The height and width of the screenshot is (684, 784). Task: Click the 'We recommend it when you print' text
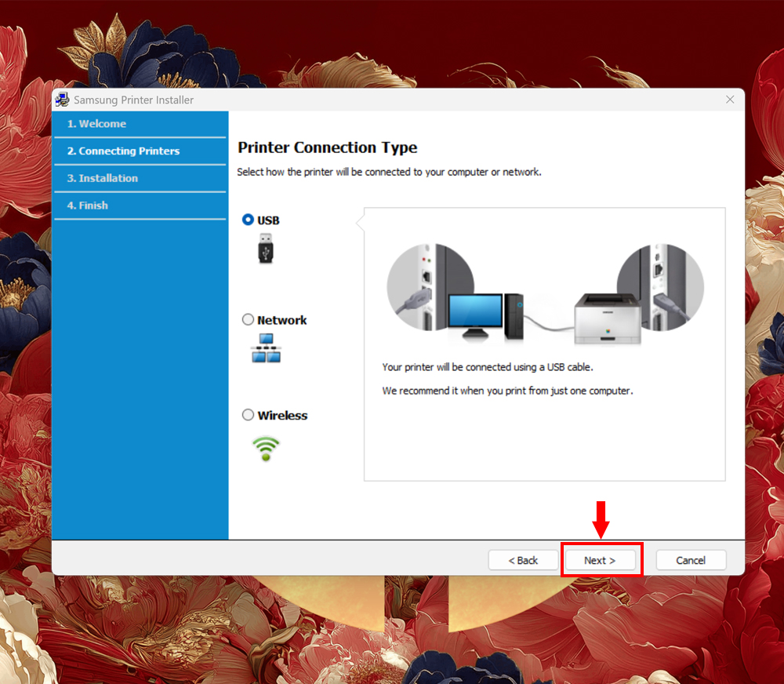(x=507, y=391)
